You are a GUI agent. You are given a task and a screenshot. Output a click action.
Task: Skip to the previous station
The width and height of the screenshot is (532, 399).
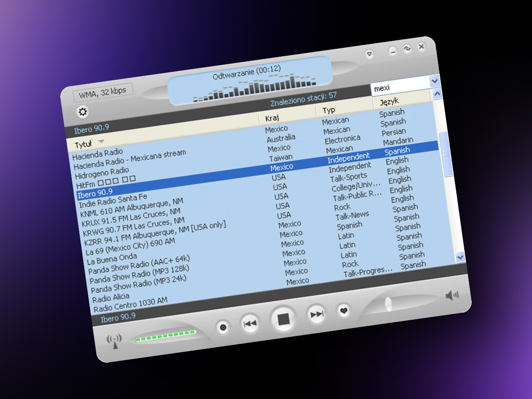pyautogui.click(x=250, y=323)
